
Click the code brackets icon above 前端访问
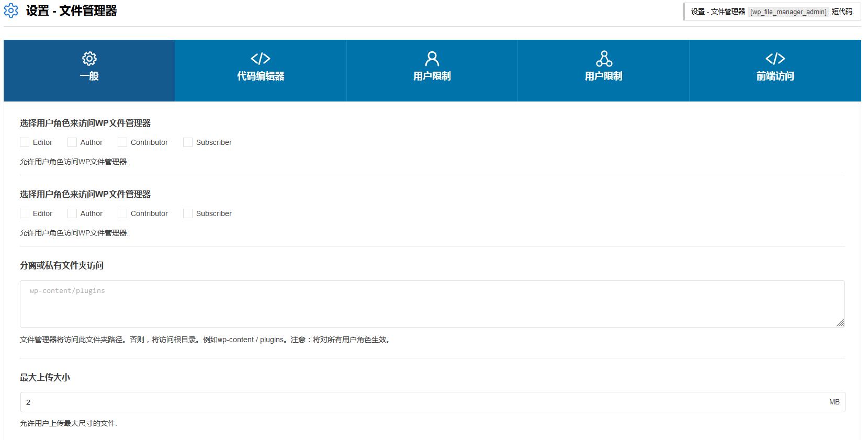775,59
